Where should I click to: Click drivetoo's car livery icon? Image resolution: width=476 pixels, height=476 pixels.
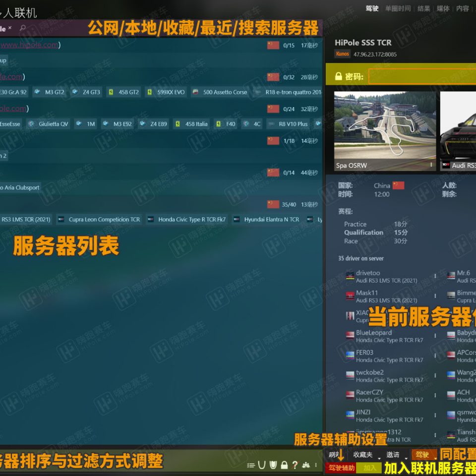pos(350,276)
